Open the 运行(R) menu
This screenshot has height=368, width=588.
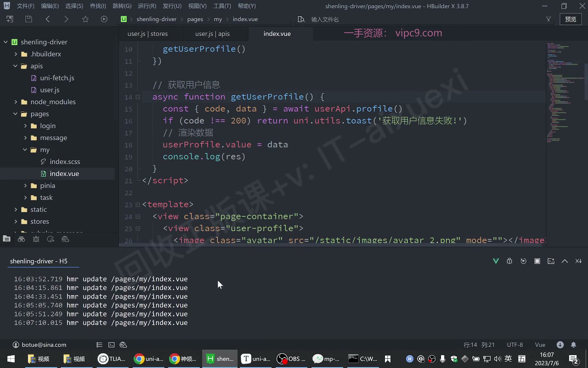[147, 6]
